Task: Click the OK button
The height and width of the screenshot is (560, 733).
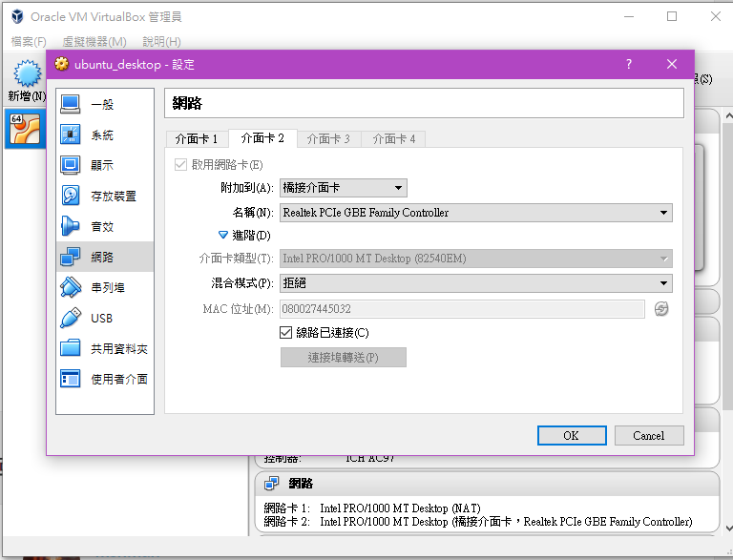Action: point(572,435)
